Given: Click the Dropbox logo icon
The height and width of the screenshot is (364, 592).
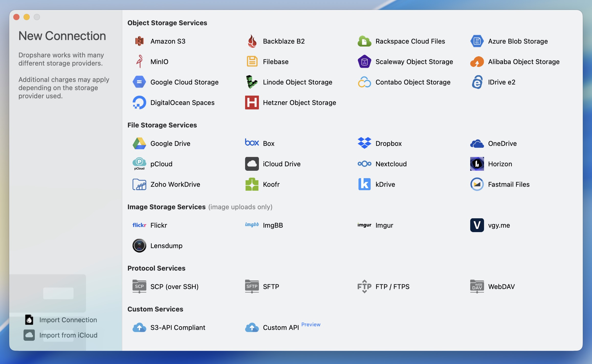Looking at the screenshot, I should tap(364, 143).
